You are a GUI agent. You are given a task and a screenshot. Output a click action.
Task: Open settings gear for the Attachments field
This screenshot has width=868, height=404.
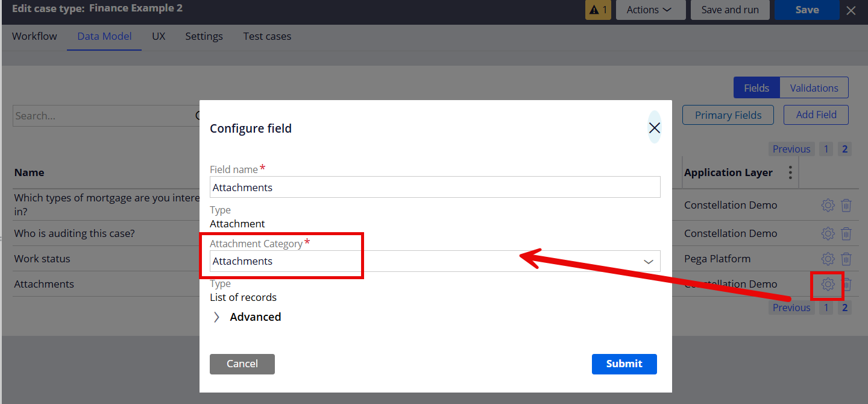point(828,284)
